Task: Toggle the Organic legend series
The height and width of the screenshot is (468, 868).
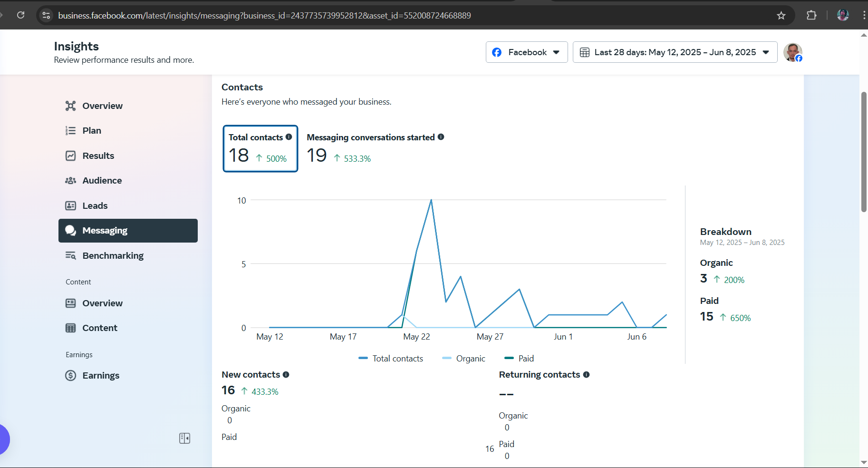Action: (x=463, y=359)
